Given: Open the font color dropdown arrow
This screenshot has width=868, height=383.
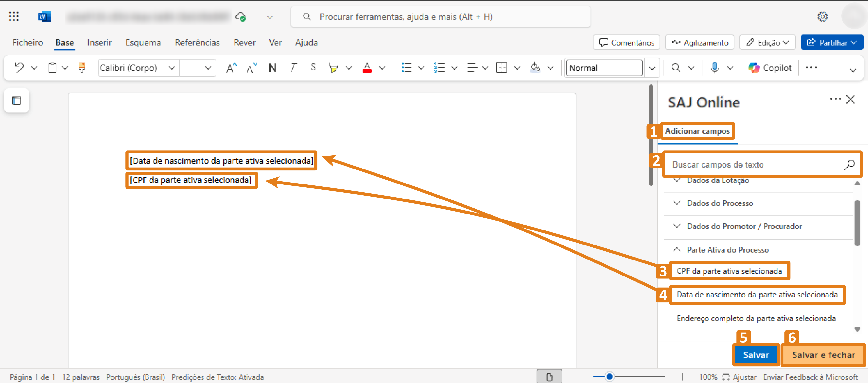Looking at the screenshot, I should [382, 68].
